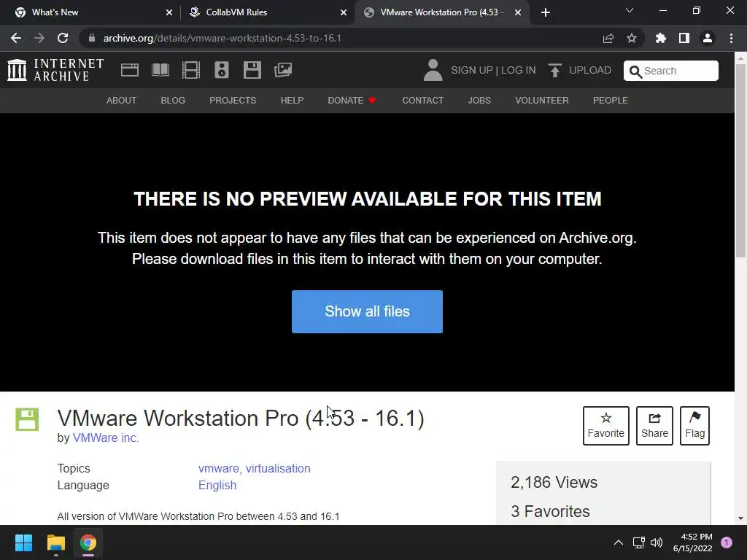This screenshot has width=747, height=560.
Task: Click the page vertical scrollbar thumb
Action: (741, 161)
